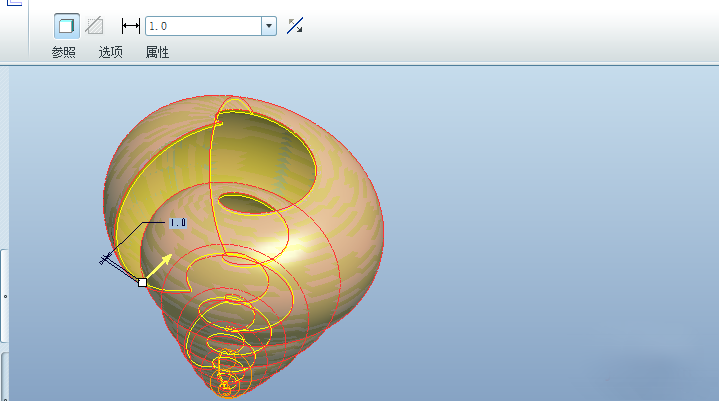Click the thickness dimension icon
The width and height of the screenshot is (719, 401).
click(130, 26)
